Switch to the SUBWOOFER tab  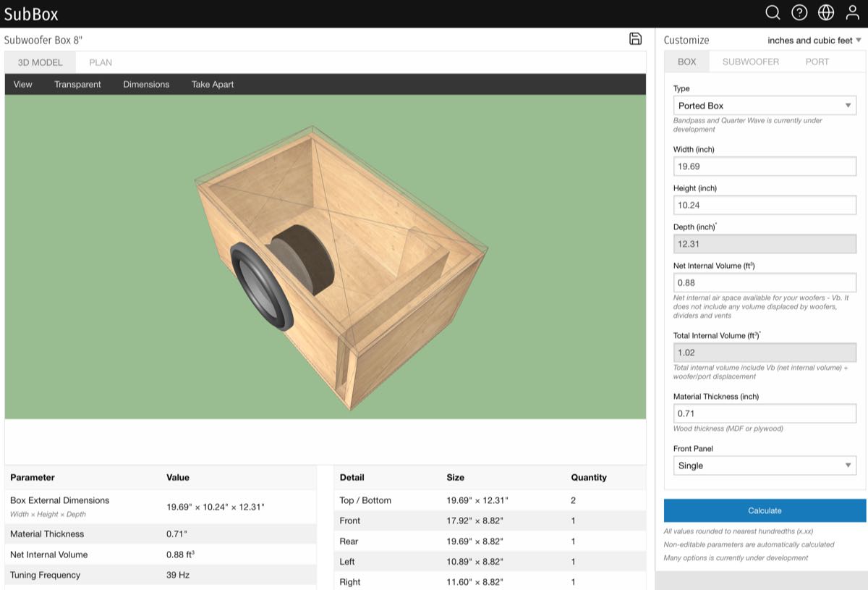coord(750,62)
